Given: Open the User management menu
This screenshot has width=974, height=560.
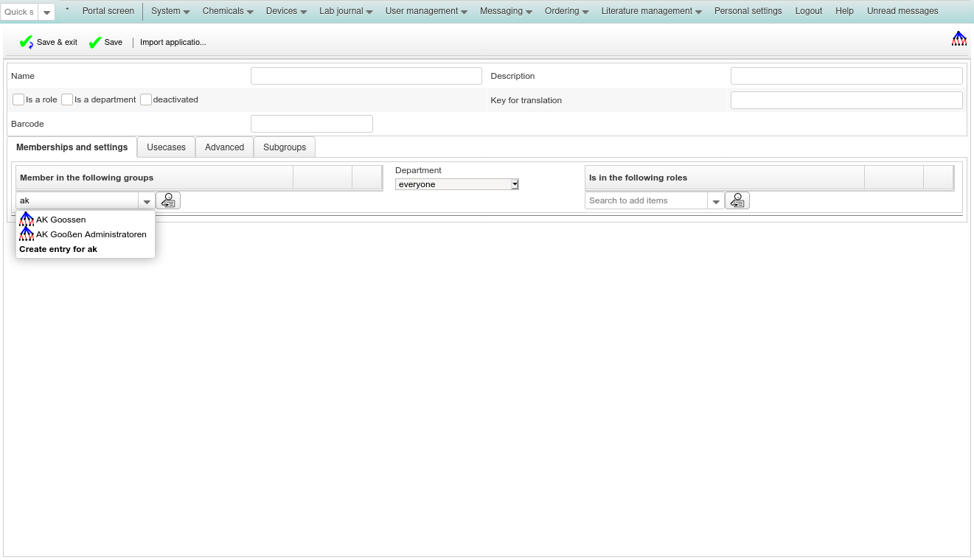Looking at the screenshot, I should click(x=425, y=11).
